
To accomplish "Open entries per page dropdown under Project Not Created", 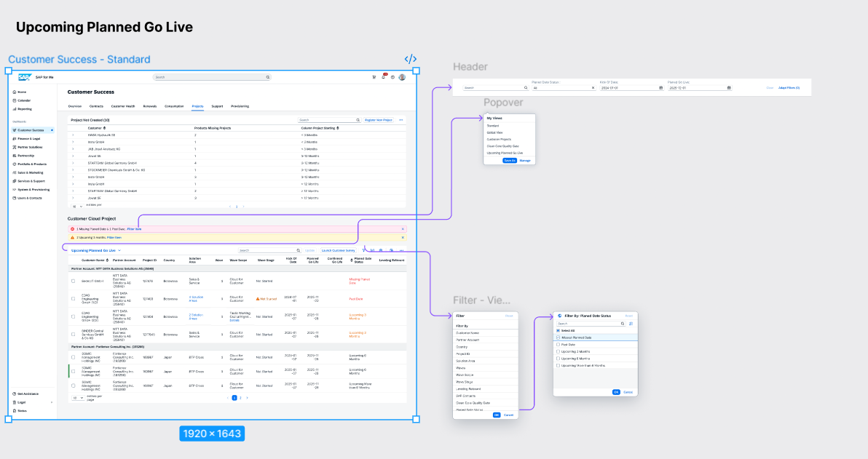I will coord(77,207).
